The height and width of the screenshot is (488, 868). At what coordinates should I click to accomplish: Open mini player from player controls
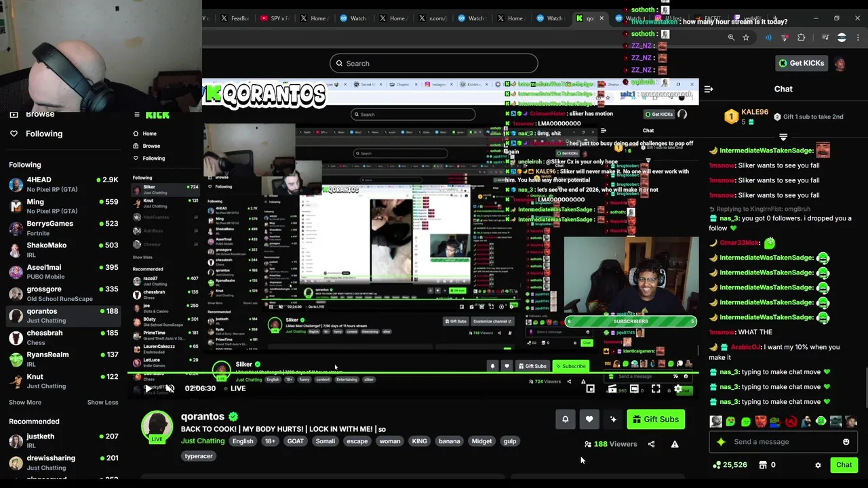(591, 389)
